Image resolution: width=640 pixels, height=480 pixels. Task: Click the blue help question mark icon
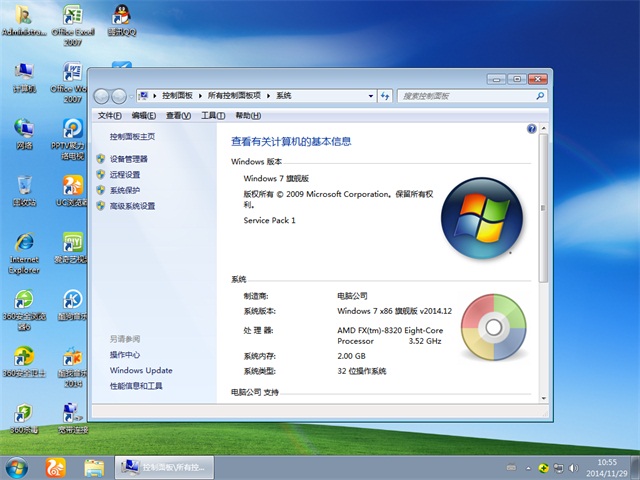click(x=531, y=129)
